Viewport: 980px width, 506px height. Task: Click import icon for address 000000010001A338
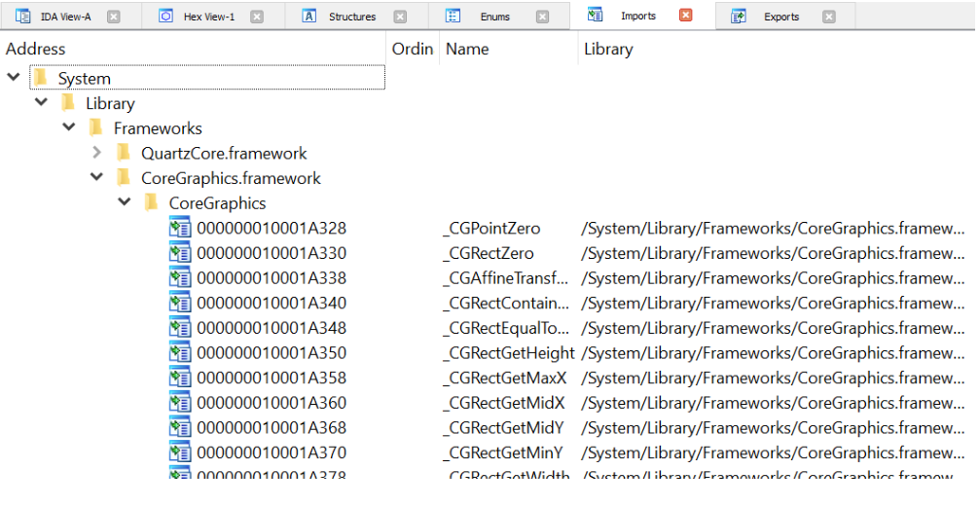click(x=180, y=277)
